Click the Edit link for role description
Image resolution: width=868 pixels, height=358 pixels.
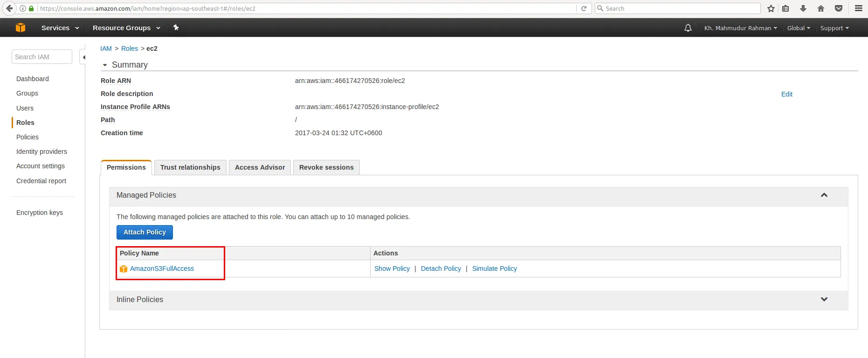[787, 94]
